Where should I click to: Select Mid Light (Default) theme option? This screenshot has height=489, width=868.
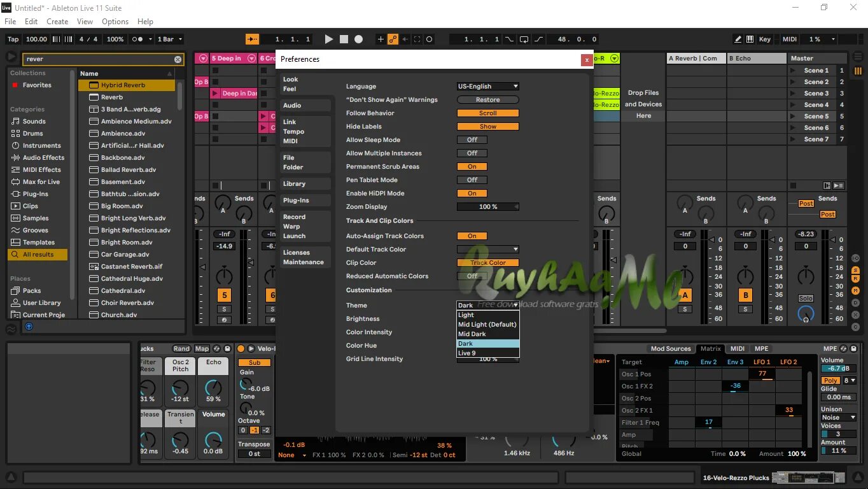[488, 325]
